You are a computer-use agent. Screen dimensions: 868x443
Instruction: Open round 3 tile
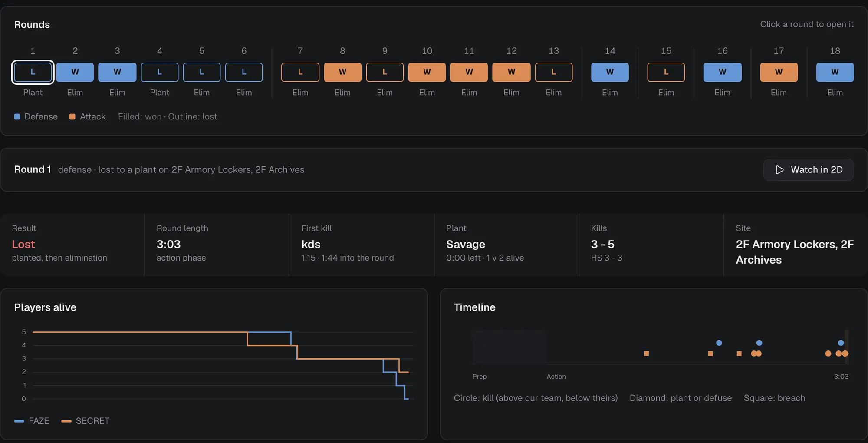117,72
